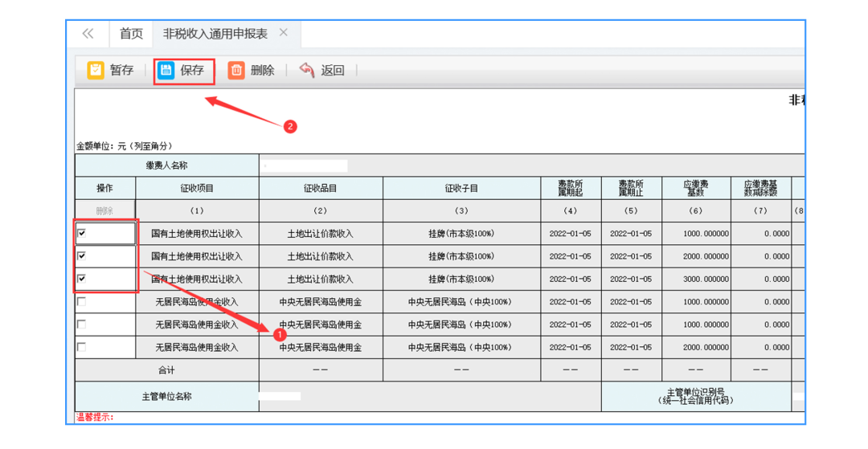Viewport: 868px width, 449px height.
Task: Close the 非税收入通用申报表 tab
Action: tap(284, 33)
